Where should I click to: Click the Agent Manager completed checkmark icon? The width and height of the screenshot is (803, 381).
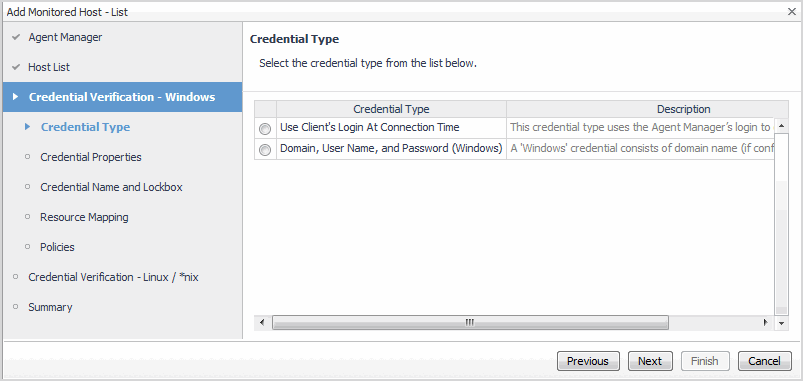click(16, 37)
